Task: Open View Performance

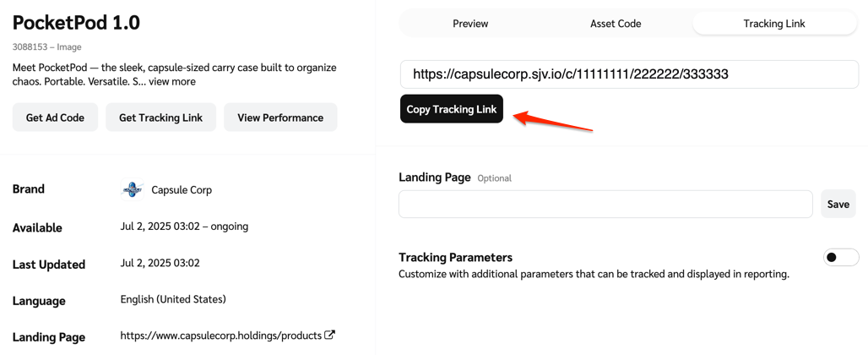Action: (280, 117)
